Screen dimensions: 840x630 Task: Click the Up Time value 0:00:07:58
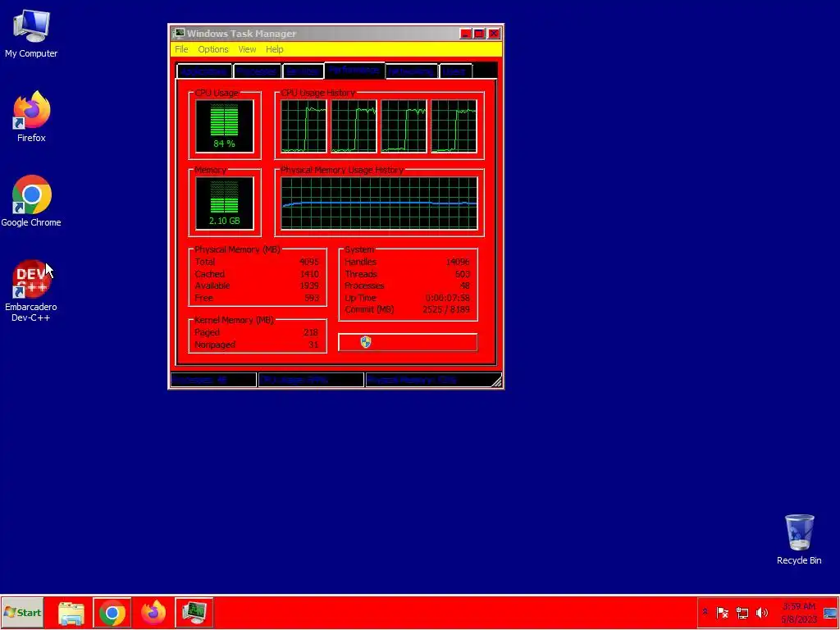448,298
